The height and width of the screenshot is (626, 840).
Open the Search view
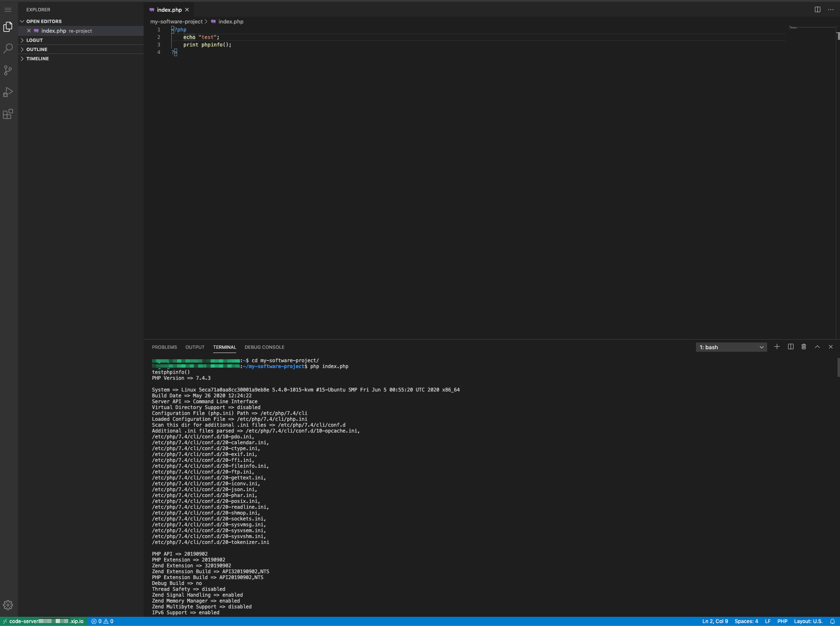coord(8,49)
